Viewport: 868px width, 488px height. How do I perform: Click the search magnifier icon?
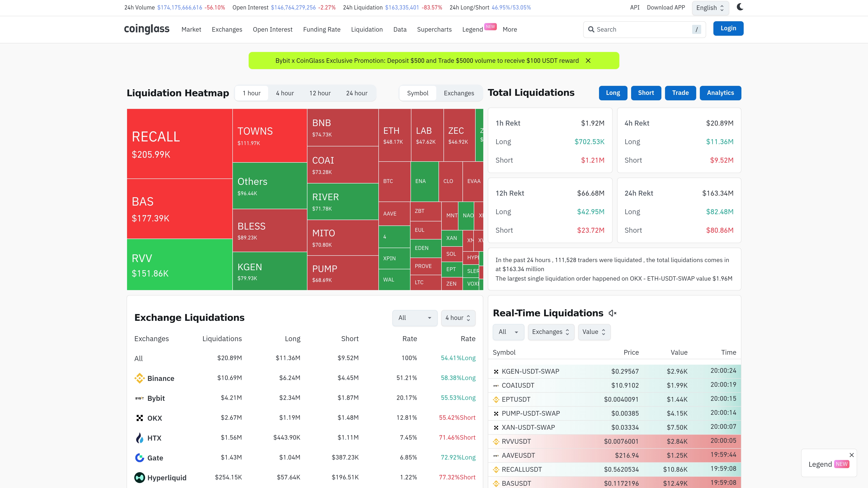[591, 29]
